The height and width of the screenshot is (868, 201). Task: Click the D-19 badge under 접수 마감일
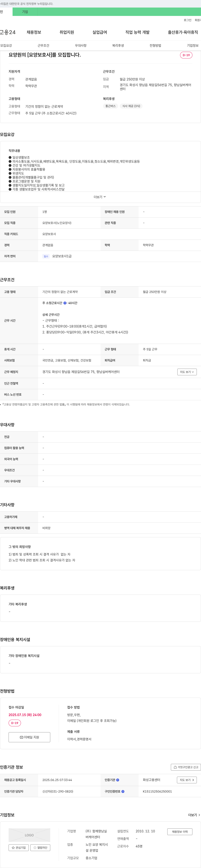[x=15, y=723]
